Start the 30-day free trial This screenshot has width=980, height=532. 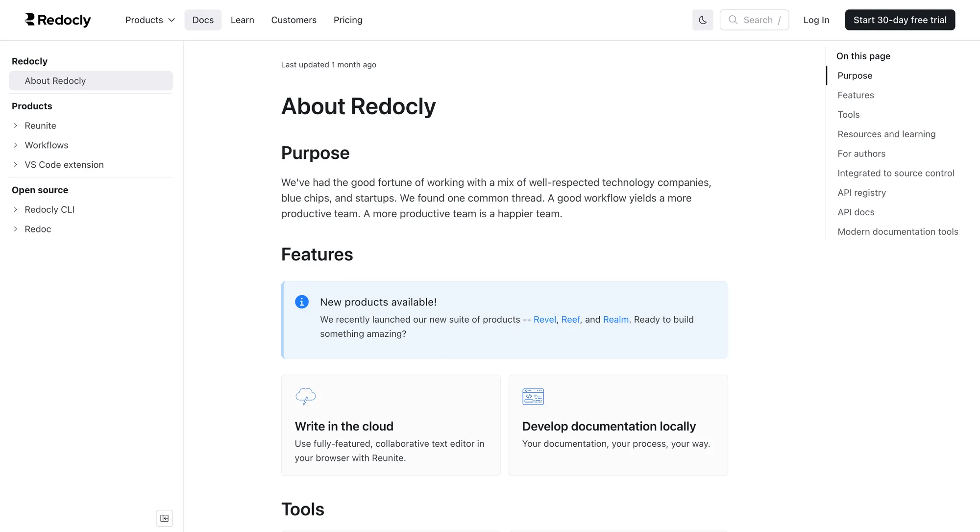point(900,20)
